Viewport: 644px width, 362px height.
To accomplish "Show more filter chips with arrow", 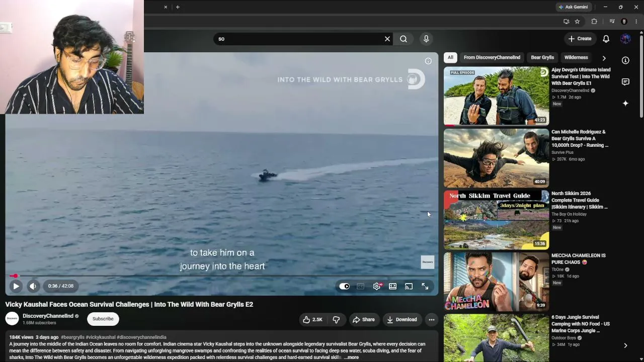I will tap(604, 58).
